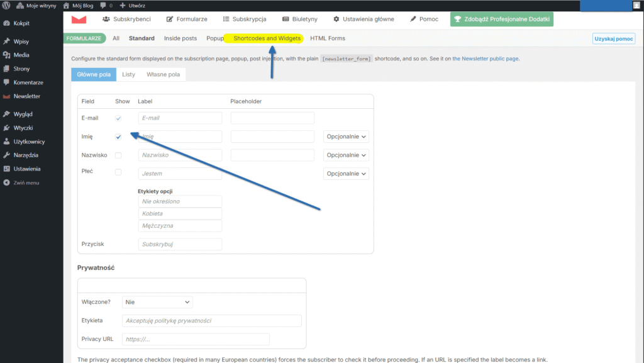
Task: Collapse sidebar with Zwiń menu
Action: tap(26, 182)
